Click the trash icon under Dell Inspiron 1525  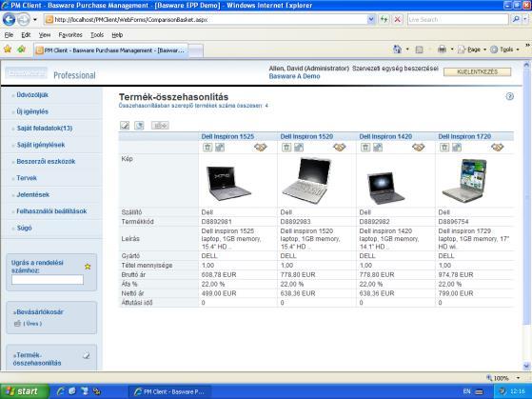[x=207, y=148]
